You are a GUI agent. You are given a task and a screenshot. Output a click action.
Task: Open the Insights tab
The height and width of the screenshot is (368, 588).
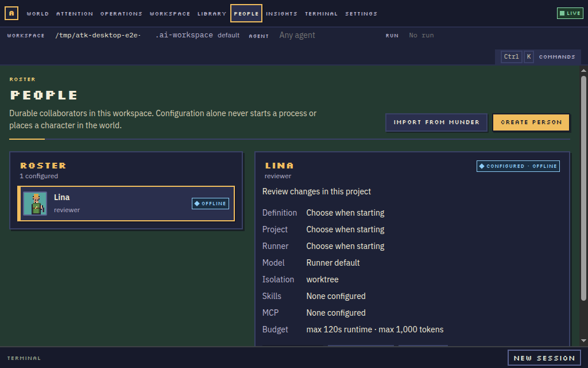tap(281, 14)
